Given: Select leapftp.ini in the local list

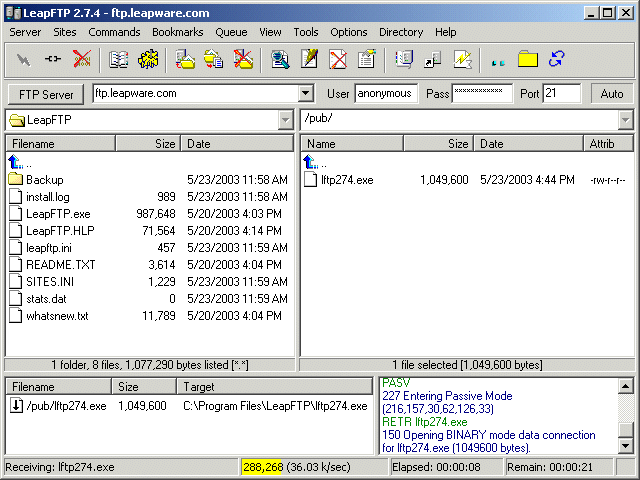Looking at the screenshot, I should pyautogui.click(x=149, y=248).
